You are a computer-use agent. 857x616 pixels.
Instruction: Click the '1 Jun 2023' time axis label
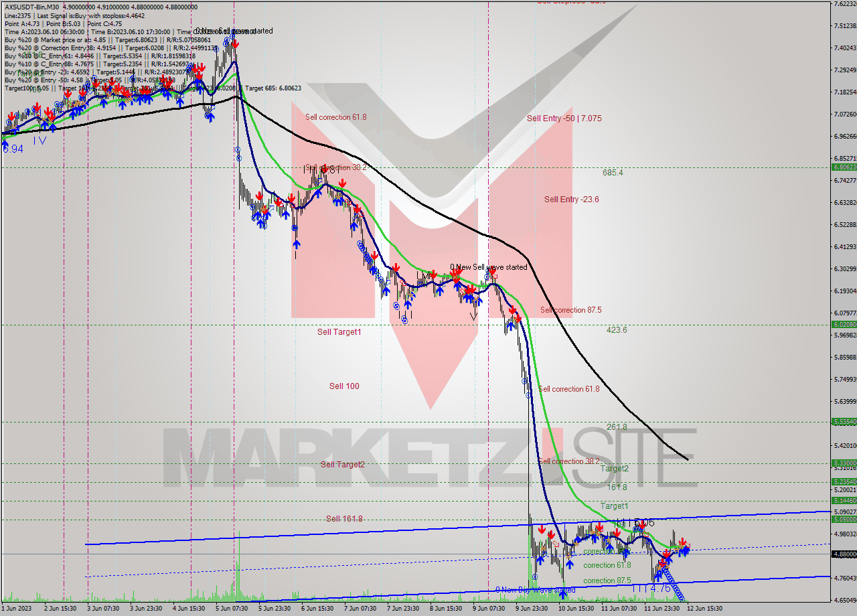[x=17, y=609]
